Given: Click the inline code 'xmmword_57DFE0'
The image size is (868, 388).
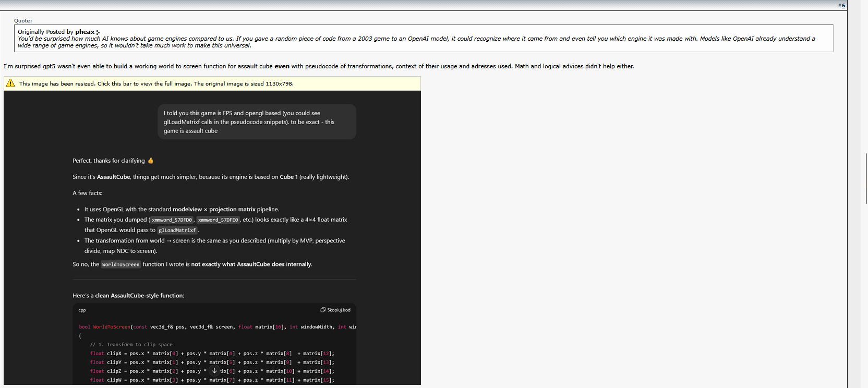Looking at the screenshot, I should coord(218,220).
